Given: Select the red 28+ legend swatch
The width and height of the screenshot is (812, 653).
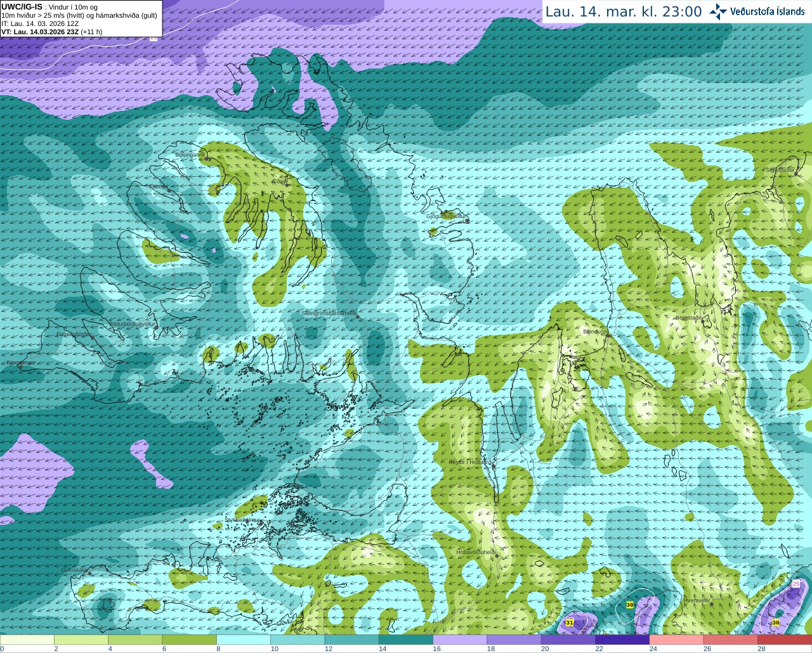Looking at the screenshot, I should (x=785, y=640).
